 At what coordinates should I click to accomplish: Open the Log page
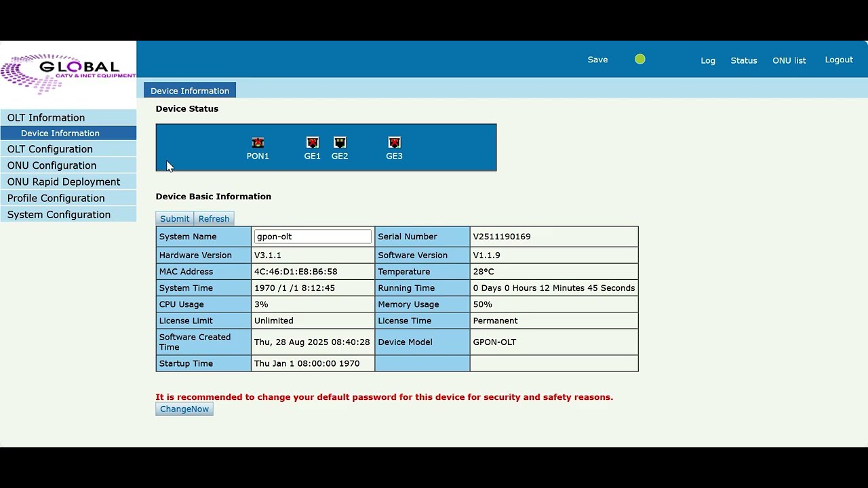(708, 60)
